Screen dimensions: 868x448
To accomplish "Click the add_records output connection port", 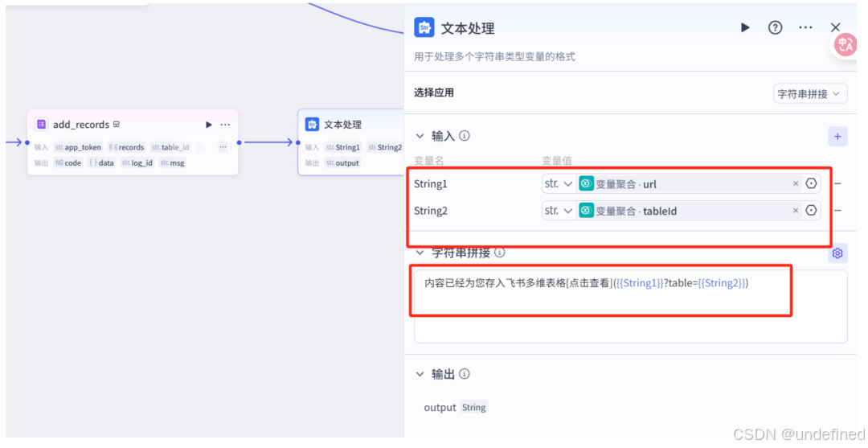I will pos(240,142).
